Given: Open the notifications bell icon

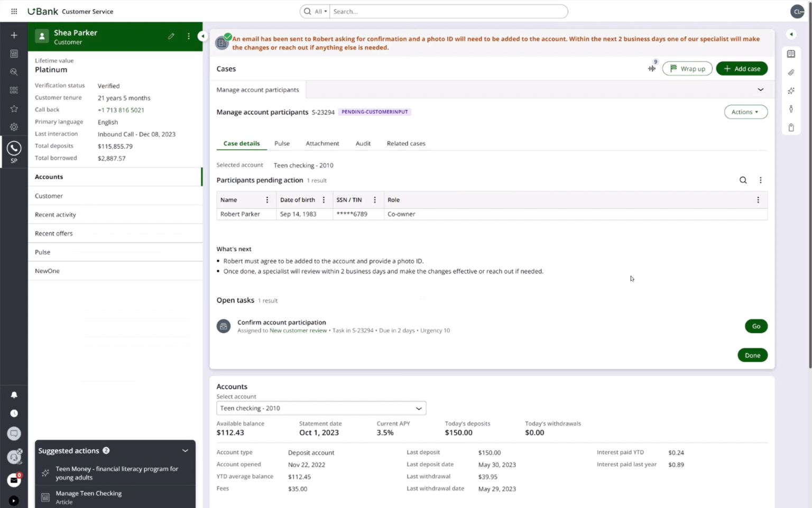Looking at the screenshot, I should tap(14, 395).
